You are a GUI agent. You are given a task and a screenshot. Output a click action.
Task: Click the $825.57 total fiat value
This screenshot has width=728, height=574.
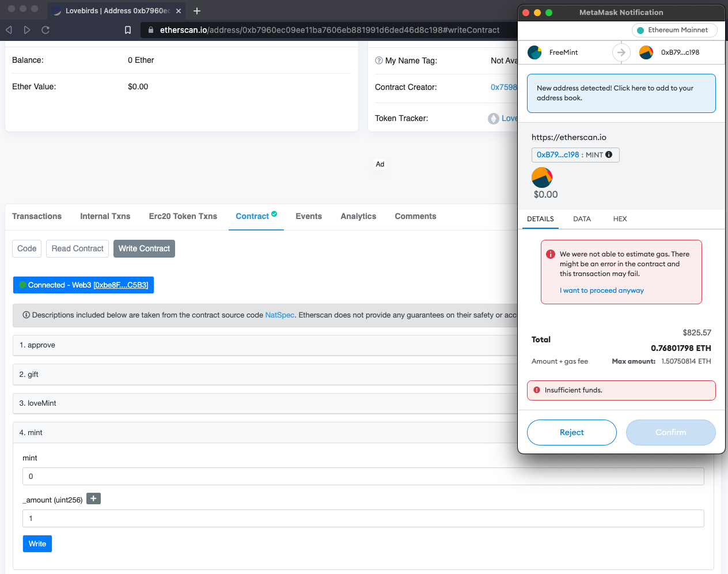pos(697,333)
